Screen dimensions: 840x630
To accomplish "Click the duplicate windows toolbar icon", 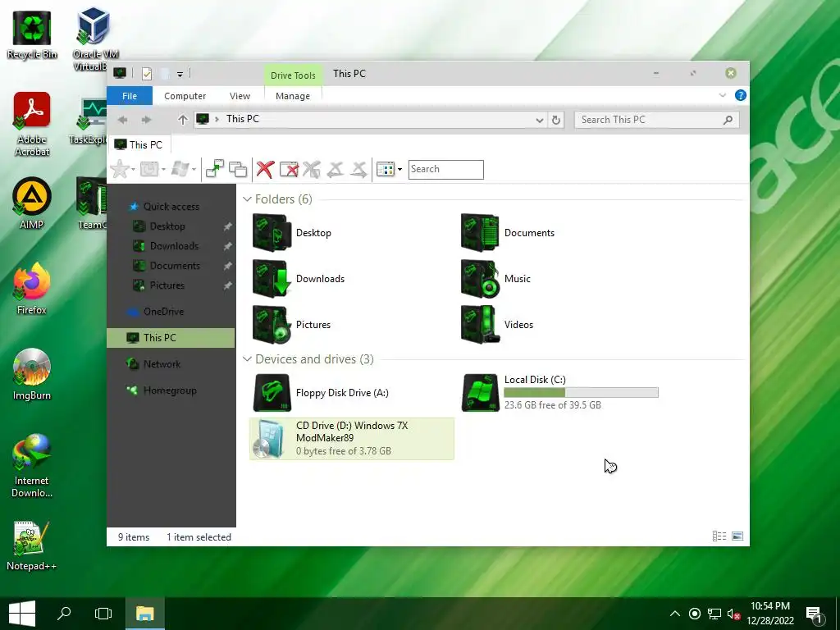I will 238,169.
